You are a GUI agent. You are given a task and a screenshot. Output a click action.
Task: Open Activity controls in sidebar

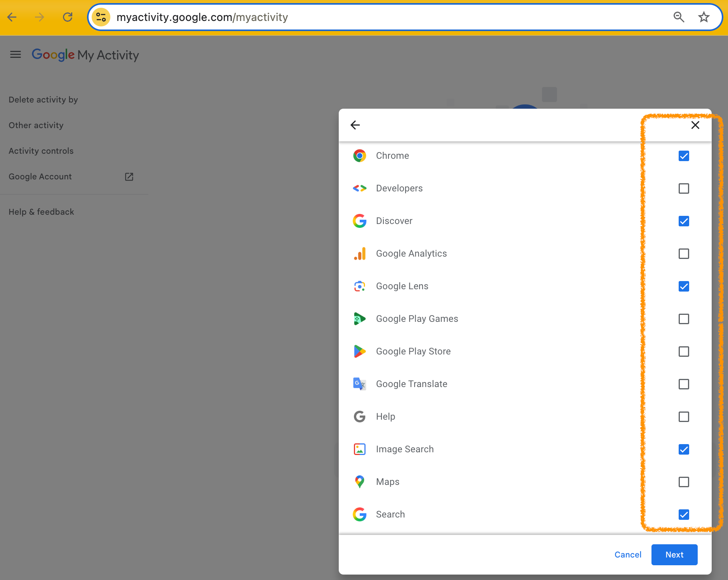click(x=41, y=151)
